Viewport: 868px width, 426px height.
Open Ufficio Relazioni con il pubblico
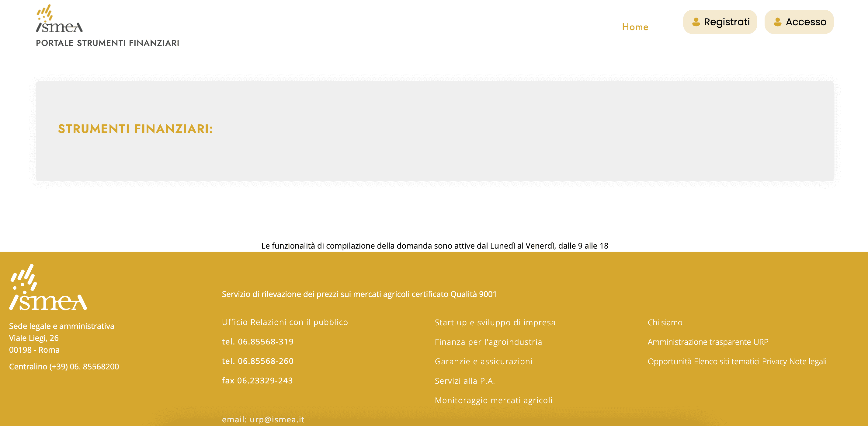(x=285, y=322)
